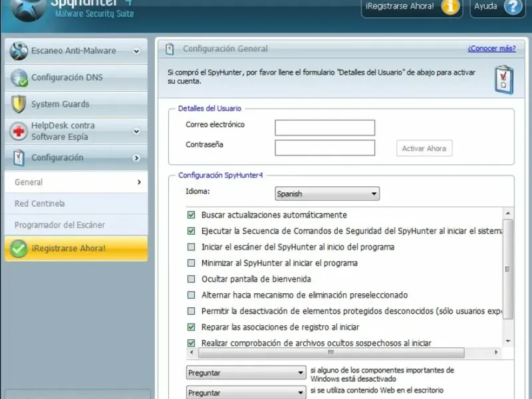Viewport: 532px width, 399px height.
Task: Select the Configuración sidebar item
Action: point(76,158)
